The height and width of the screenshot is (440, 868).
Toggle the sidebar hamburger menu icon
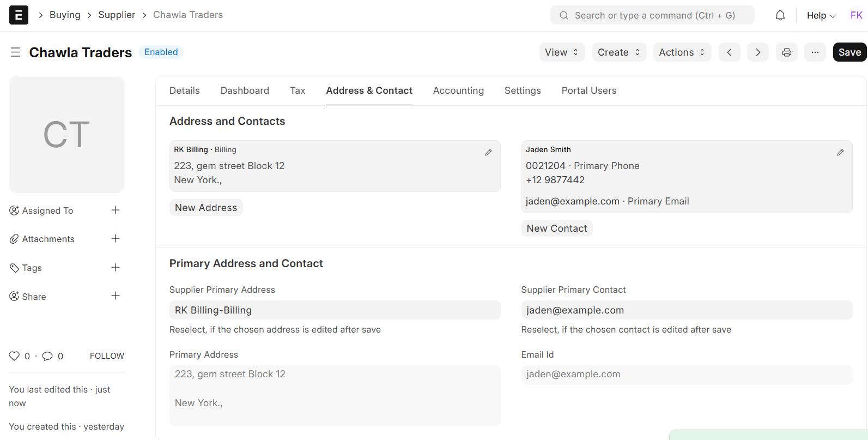pyautogui.click(x=15, y=52)
